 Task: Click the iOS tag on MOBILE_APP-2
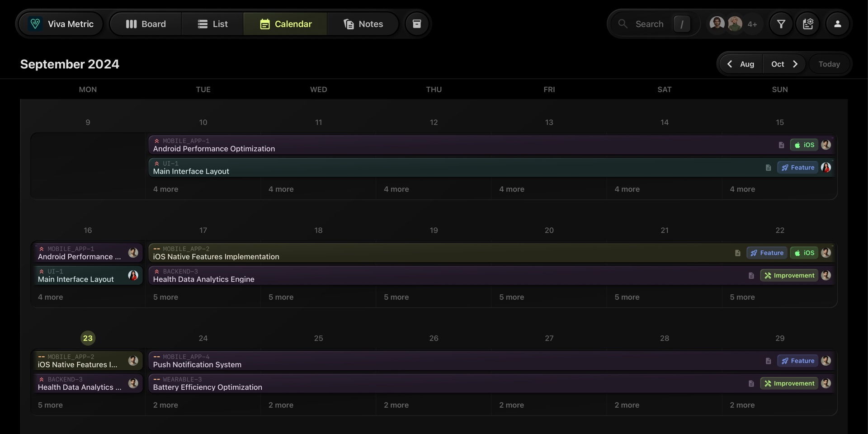pos(804,253)
